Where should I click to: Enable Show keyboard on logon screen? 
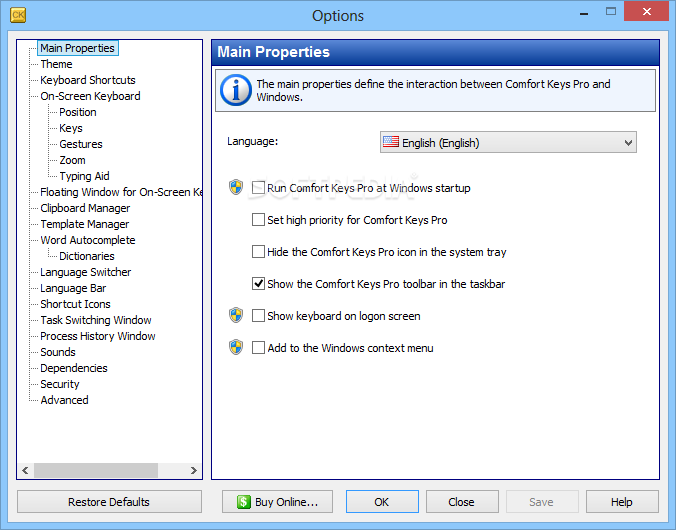[x=258, y=315]
